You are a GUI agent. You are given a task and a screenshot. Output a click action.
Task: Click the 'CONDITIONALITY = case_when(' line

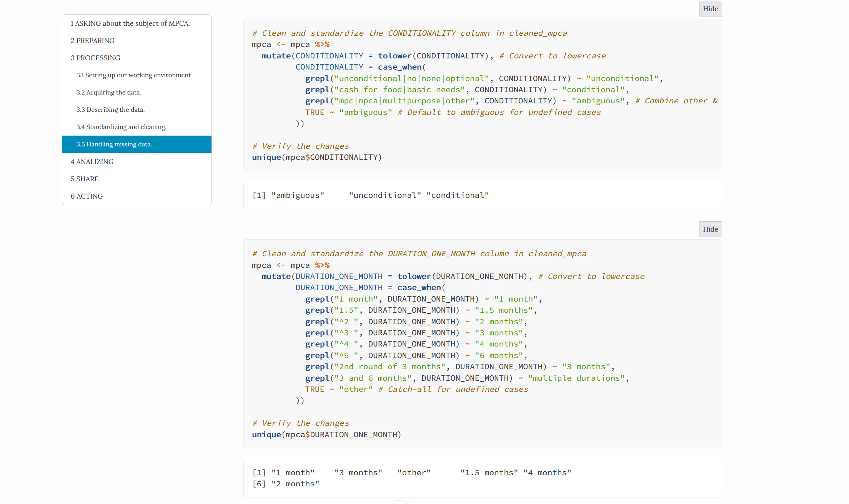point(361,67)
